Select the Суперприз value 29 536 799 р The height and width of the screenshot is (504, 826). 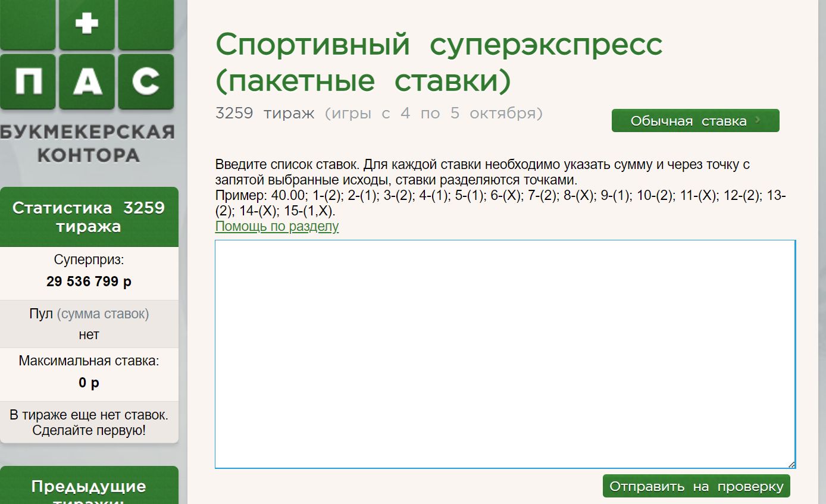(x=89, y=281)
